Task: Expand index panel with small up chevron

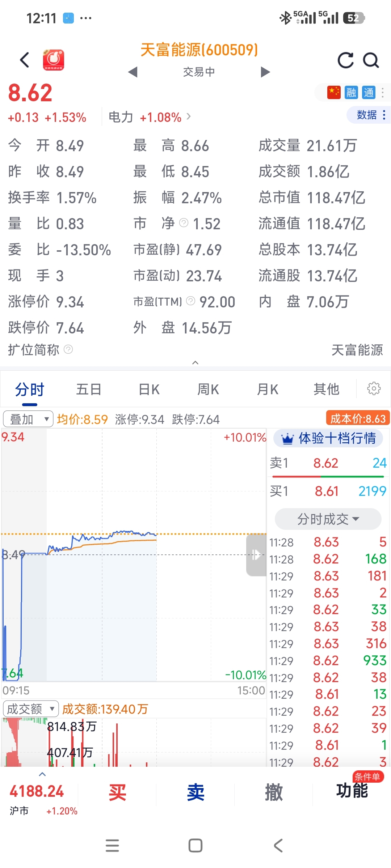Action: [42, 774]
